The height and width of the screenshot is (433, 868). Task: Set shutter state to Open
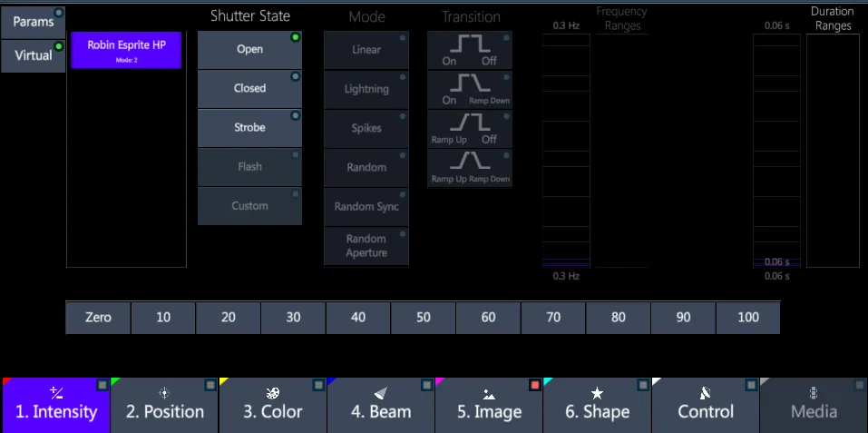[249, 50]
